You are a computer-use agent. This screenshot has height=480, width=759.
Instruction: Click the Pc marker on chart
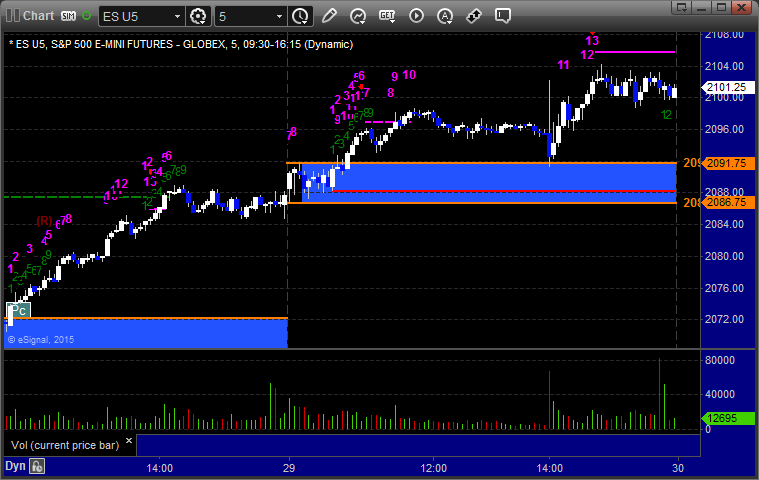point(18,310)
